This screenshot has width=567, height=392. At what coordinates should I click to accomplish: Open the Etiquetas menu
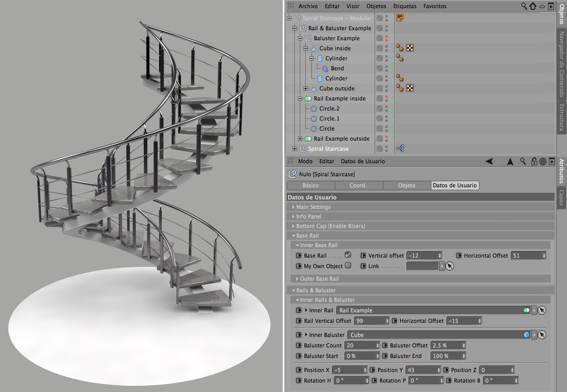[x=405, y=6]
